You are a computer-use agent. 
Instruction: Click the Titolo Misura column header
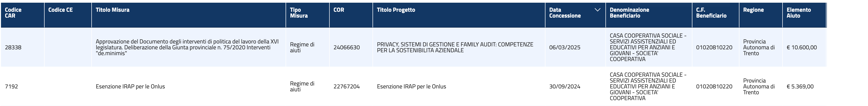[189, 15]
